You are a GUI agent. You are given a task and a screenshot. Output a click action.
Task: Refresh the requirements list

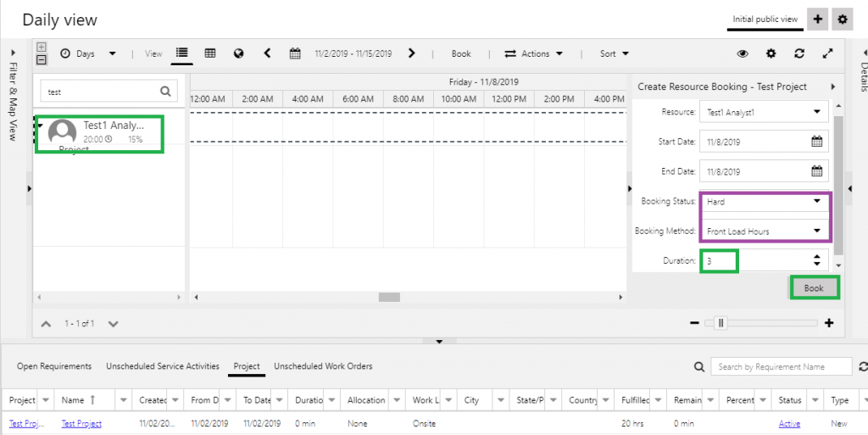(863, 366)
